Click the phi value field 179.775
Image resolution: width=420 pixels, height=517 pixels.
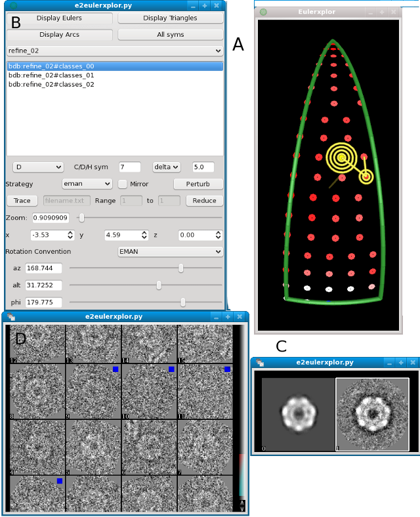[x=43, y=302]
